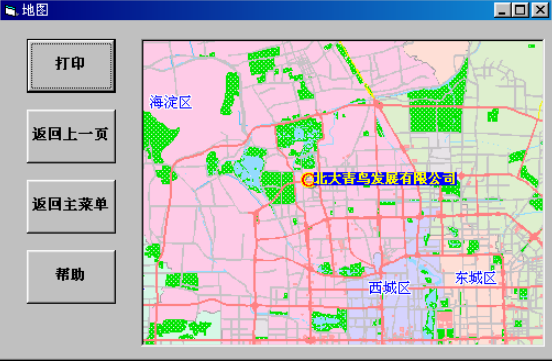Image resolution: width=552 pixels, height=361 pixels.
Task: Click the 北大青鸟发展有限公司 map label
Action: click(385, 179)
